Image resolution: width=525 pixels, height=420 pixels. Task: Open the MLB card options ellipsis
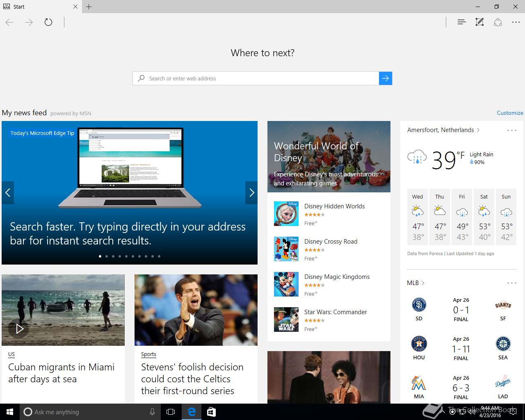tap(512, 283)
